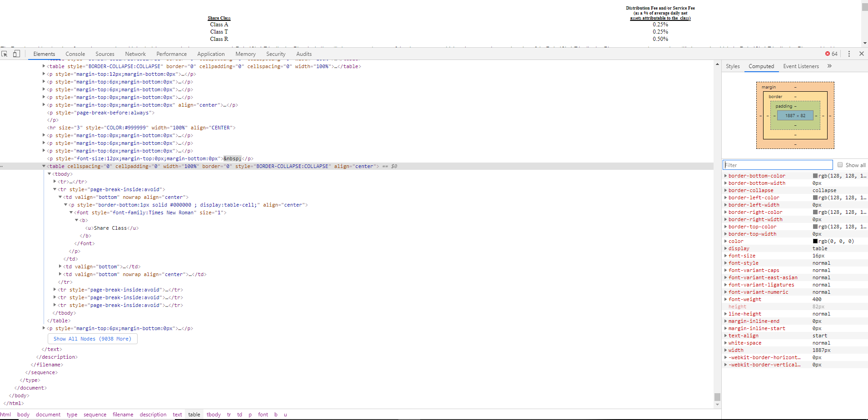Collapse the selected table element node
The image size is (868, 420).
tap(44, 166)
